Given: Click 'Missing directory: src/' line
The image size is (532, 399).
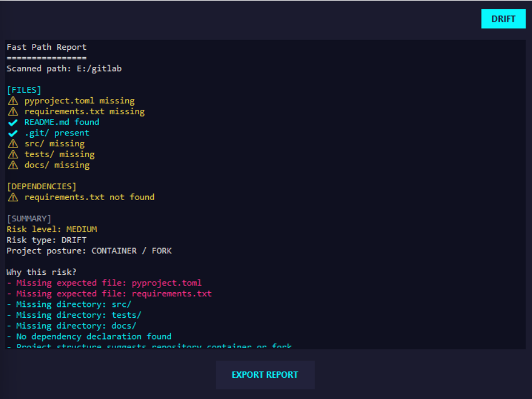Looking at the screenshot, I should (x=69, y=305).
